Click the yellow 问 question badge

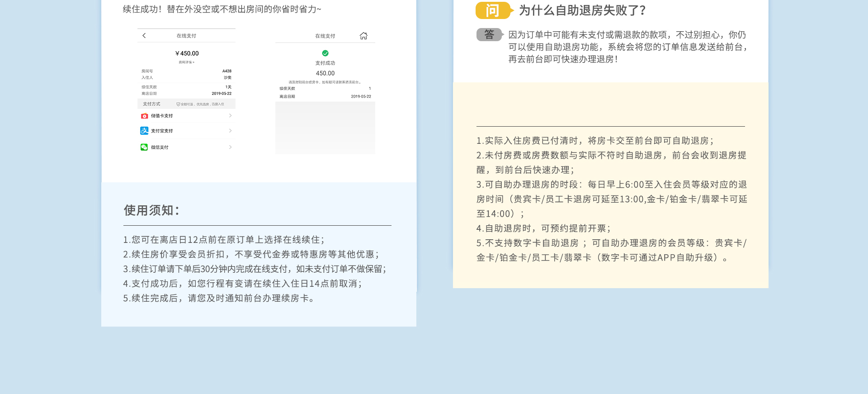click(493, 10)
